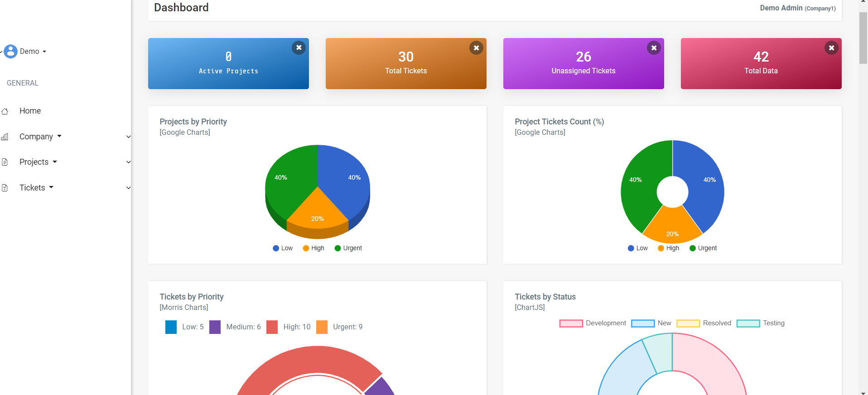
Task: Click the page vertical scrollbar thumb
Action: 863,38
